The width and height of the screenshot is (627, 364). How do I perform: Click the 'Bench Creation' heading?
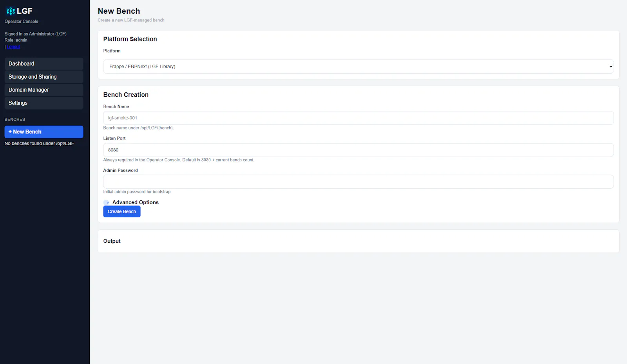126,95
